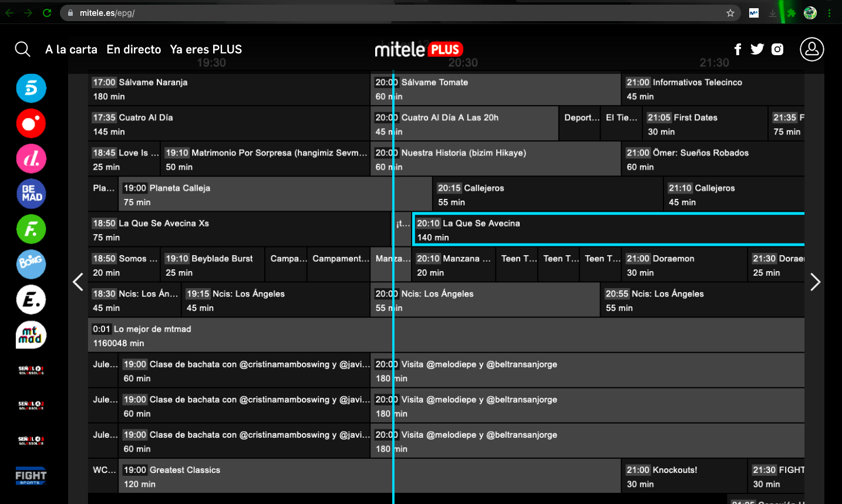The width and height of the screenshot is (842, 504).
Task: Go to En directo section
Action: [134, 49]
